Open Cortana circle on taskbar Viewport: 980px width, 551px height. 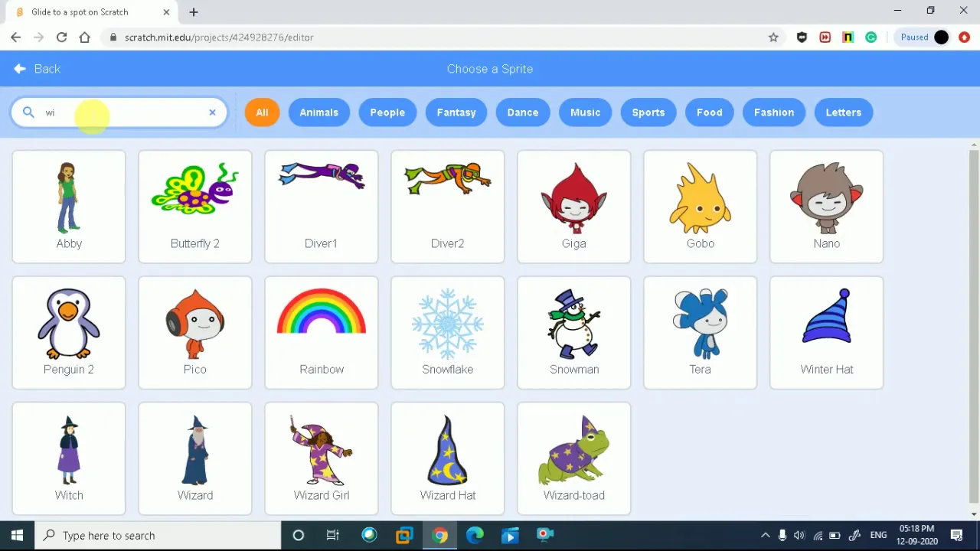pyautogui.click(x=299, y=536)
